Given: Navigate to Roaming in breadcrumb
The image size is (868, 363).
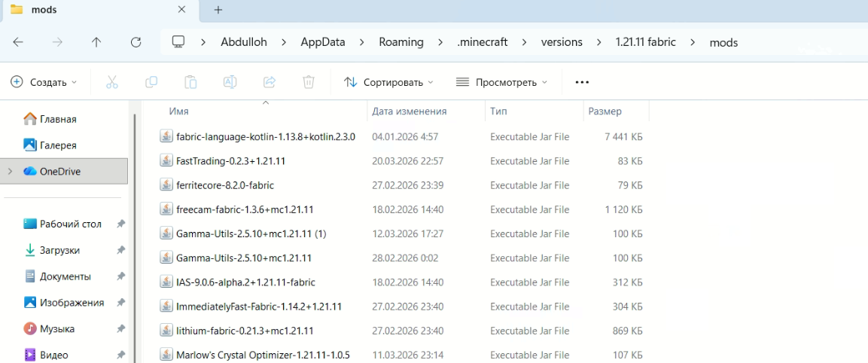Looking at the screenshot, I should 401,42.
